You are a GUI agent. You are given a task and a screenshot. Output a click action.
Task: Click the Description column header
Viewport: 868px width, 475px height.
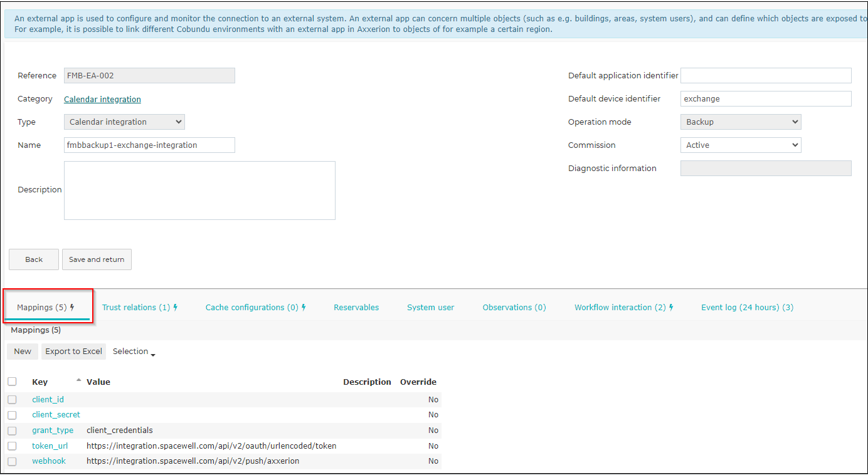[367, 382]
